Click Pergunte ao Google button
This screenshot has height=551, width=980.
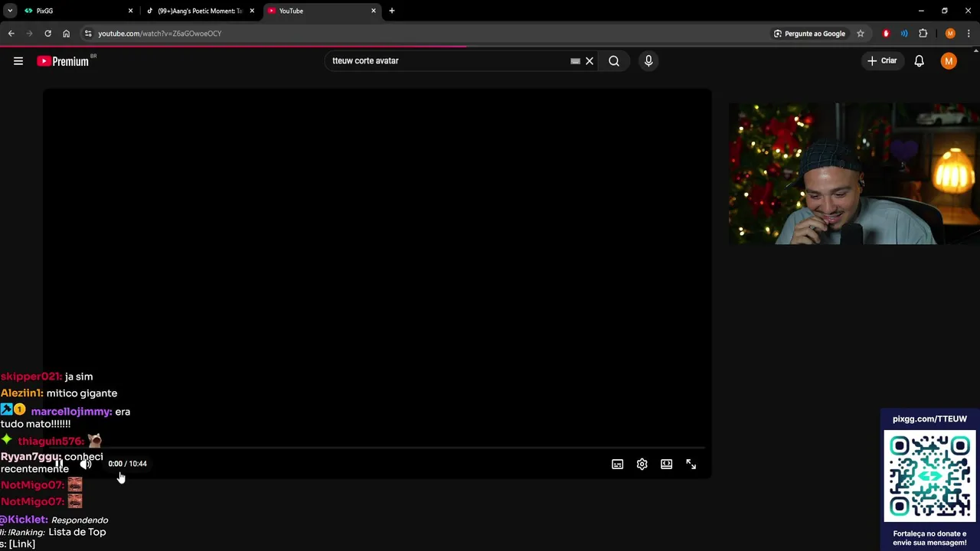pyautogui.click(x=809, y=34)
